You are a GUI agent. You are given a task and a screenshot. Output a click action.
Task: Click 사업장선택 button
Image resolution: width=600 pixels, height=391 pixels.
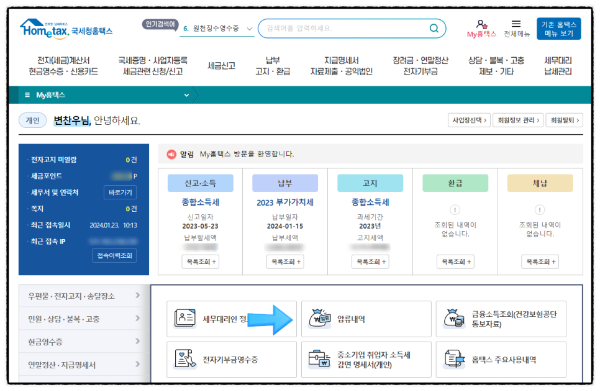point(469,120)
